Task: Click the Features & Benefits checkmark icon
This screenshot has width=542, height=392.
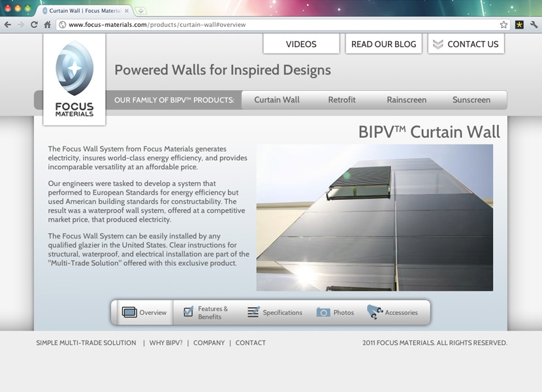Action: tap(188, 312)
